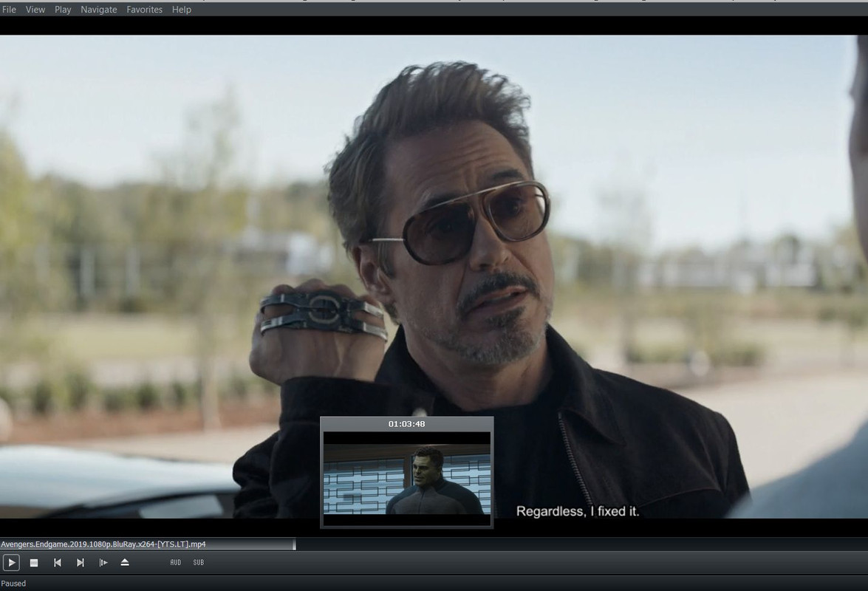Click the Paused status text

tap(13, 584)
